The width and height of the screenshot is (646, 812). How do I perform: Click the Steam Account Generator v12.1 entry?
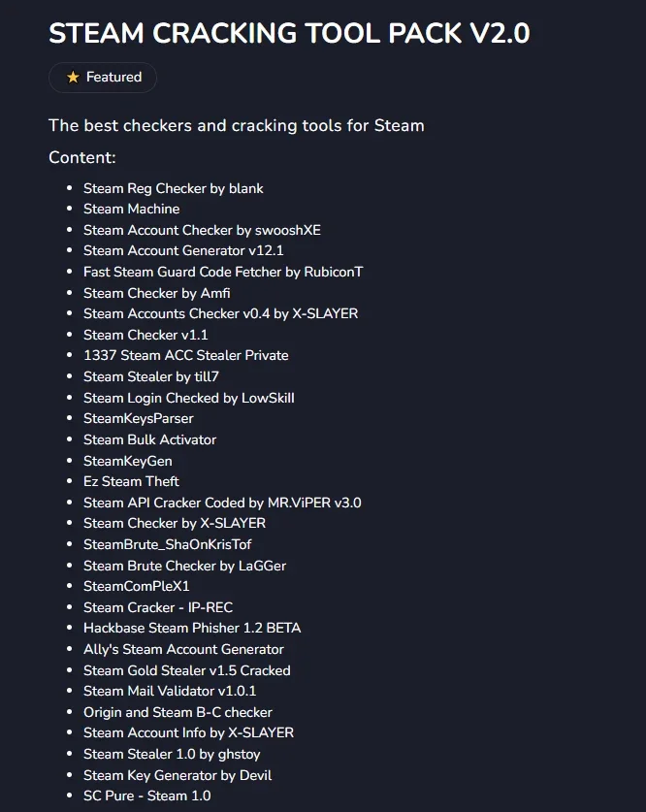click(x=183, y=250)
